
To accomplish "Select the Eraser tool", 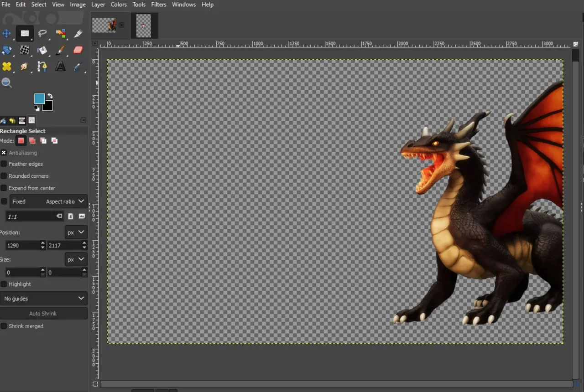I will 78,50.
